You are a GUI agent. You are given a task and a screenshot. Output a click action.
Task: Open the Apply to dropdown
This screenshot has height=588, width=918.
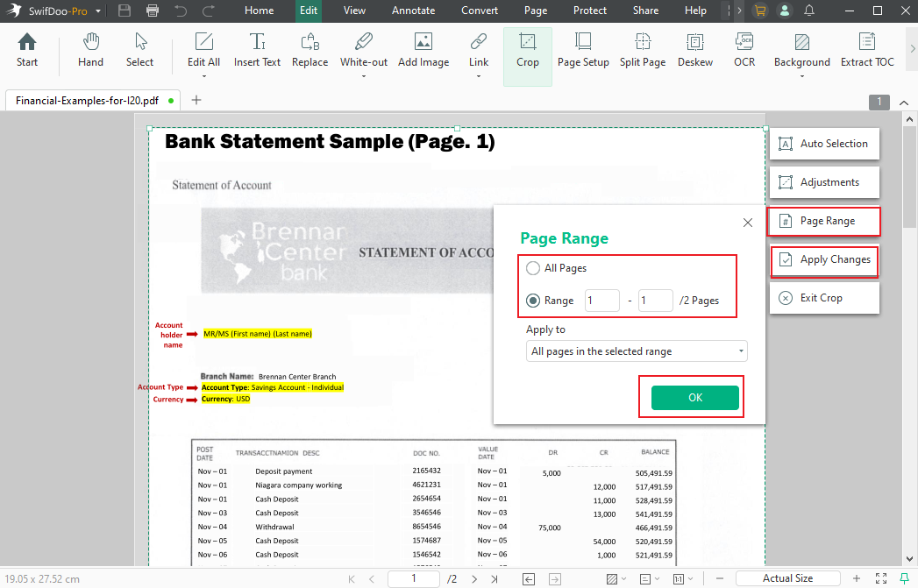637,351
